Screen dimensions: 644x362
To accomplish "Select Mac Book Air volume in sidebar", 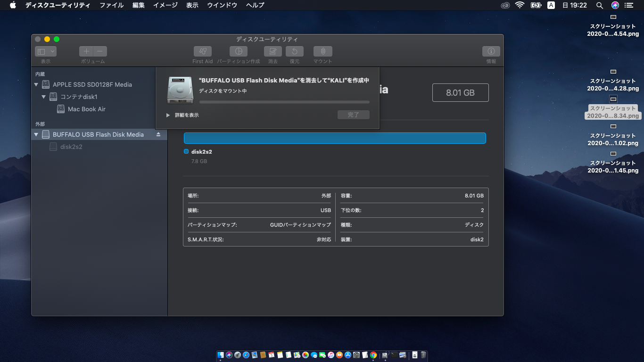I will pyautogui.click(x=87, y=109).
